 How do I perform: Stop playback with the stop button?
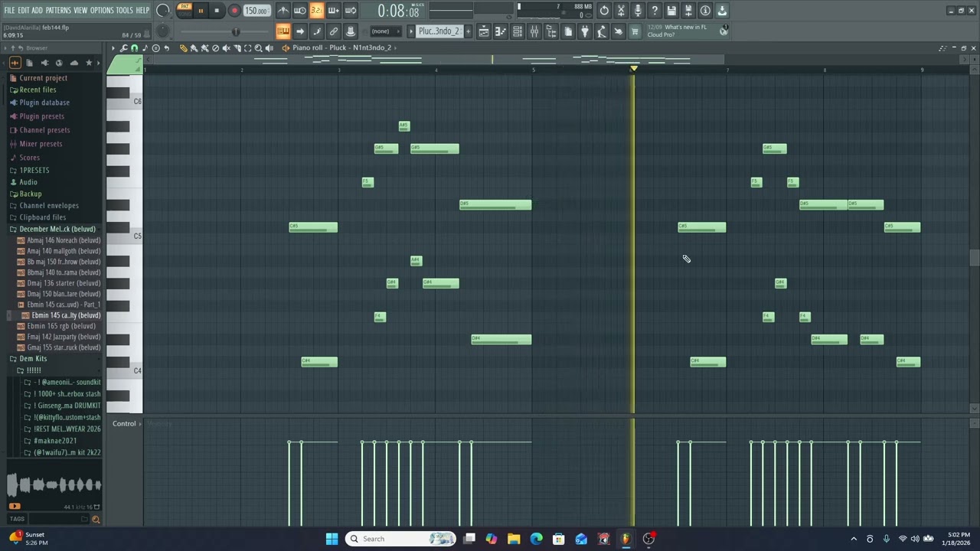click(x=217, y=11)
